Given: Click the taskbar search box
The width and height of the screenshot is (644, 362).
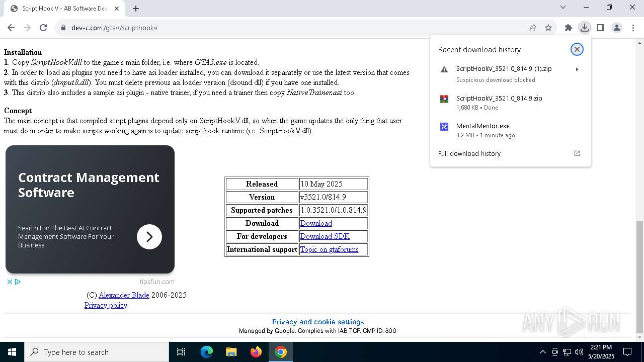Looking at the screenshot, I should [x=97, y=352].
